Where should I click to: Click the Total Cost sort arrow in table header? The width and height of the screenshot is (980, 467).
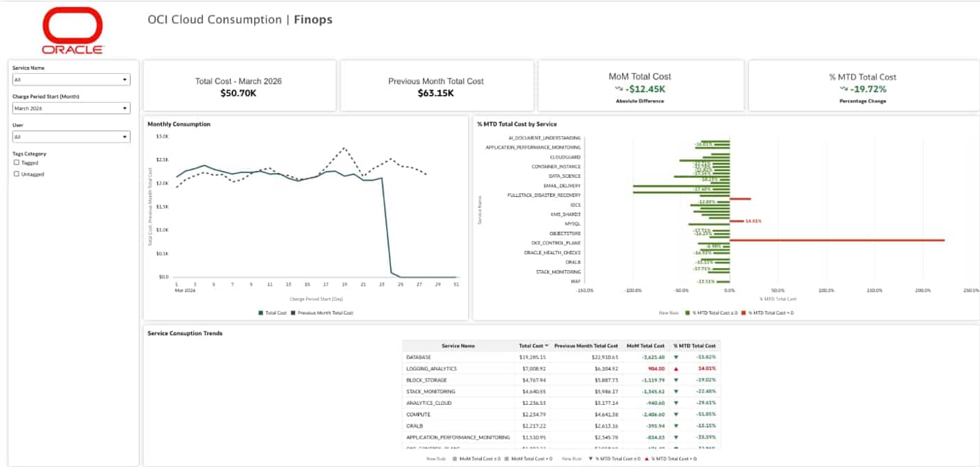[x=548, y=346]
